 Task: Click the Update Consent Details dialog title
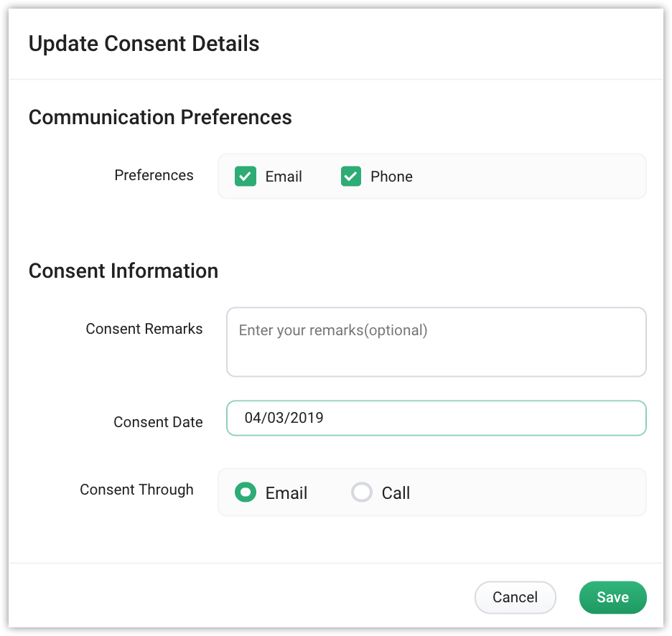point(144,44)
